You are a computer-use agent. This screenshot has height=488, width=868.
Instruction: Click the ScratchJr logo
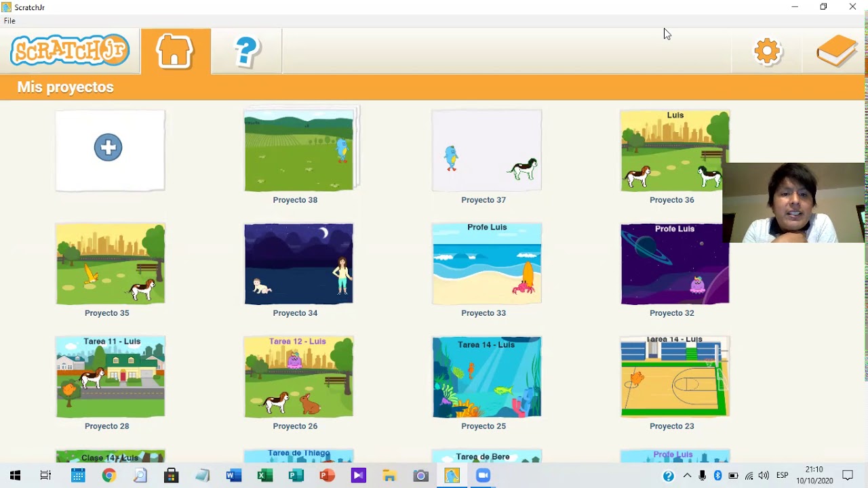(x=70, y=50)
